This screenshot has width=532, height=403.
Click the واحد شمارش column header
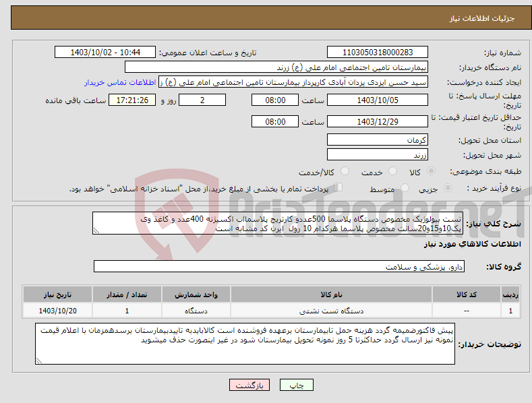pyautogui.click(x=196, y=294)
